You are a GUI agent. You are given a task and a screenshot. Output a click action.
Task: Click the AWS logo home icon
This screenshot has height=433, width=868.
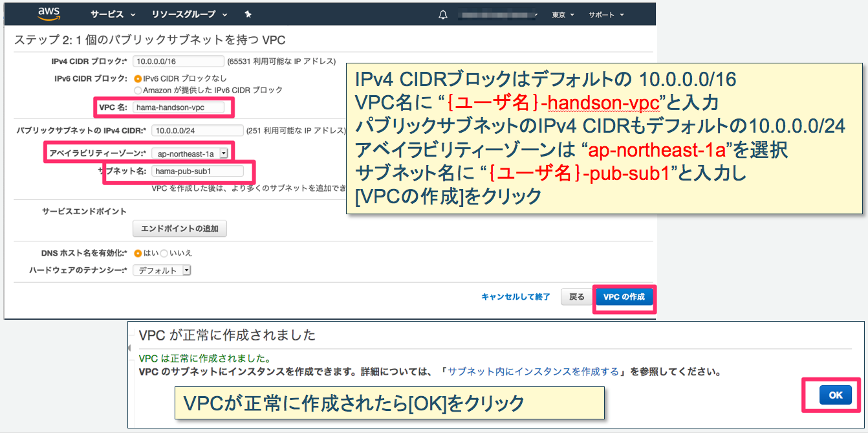pyautogui.click(x=49, y=14)
